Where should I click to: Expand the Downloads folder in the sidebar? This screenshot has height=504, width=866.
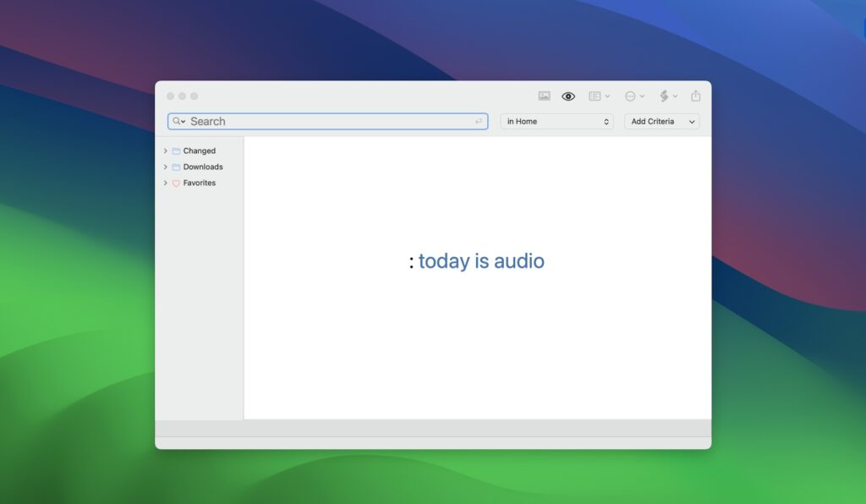[166, 167]
